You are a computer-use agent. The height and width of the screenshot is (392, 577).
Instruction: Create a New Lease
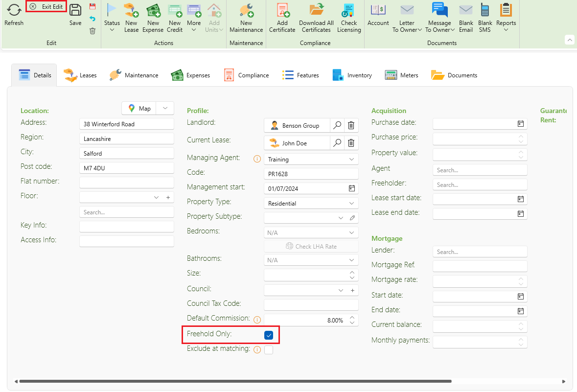pos(131,18)
